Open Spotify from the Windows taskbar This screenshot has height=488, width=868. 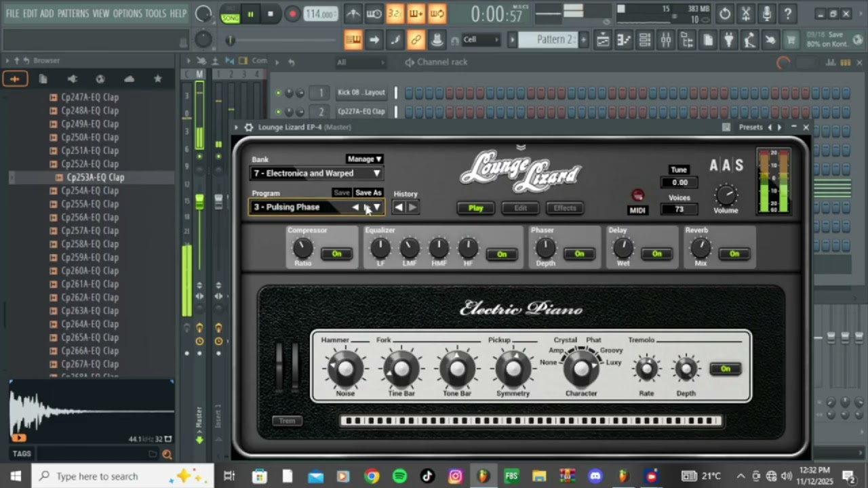399,476
